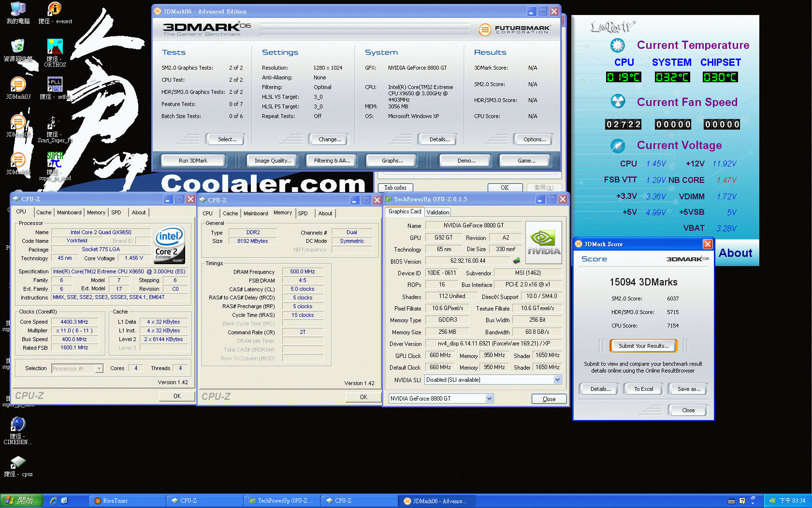Open SPD tab in left CPU-Z window
Screen dimensions: 812x508
click(x=116, y=212)
